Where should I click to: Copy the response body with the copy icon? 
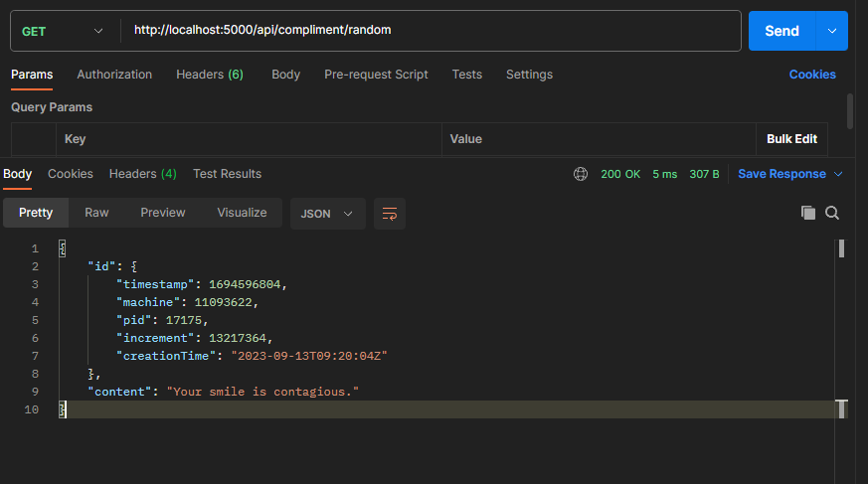807,213
